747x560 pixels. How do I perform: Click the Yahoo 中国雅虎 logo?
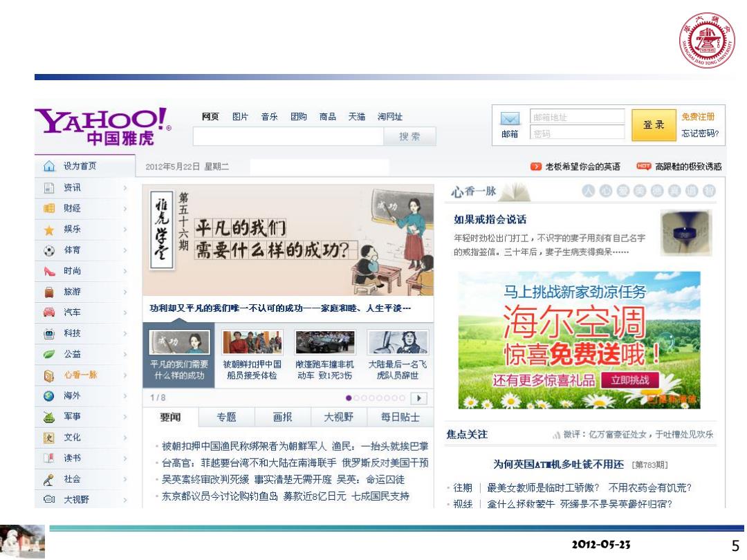pyautogui.click(x=102, y=127)
